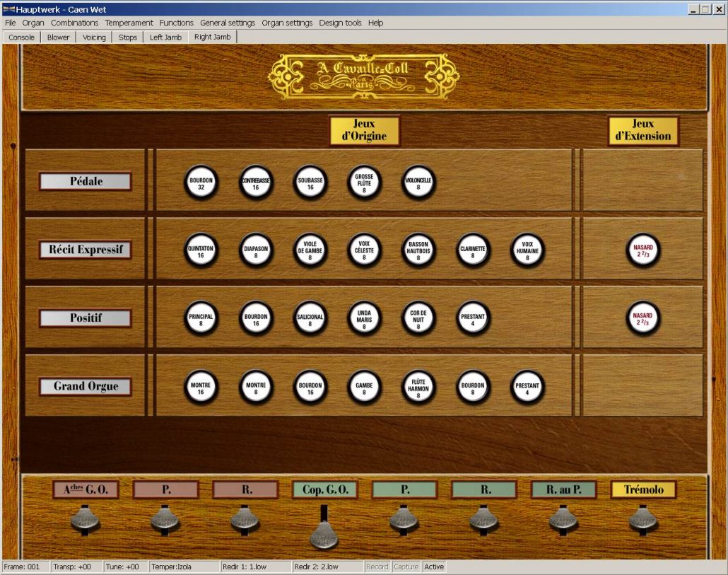This screenshot has height=575, width=728.
Task: Click the Redir 2: 2.low status field
Action: pyautogui.click(x=328, y=567)
